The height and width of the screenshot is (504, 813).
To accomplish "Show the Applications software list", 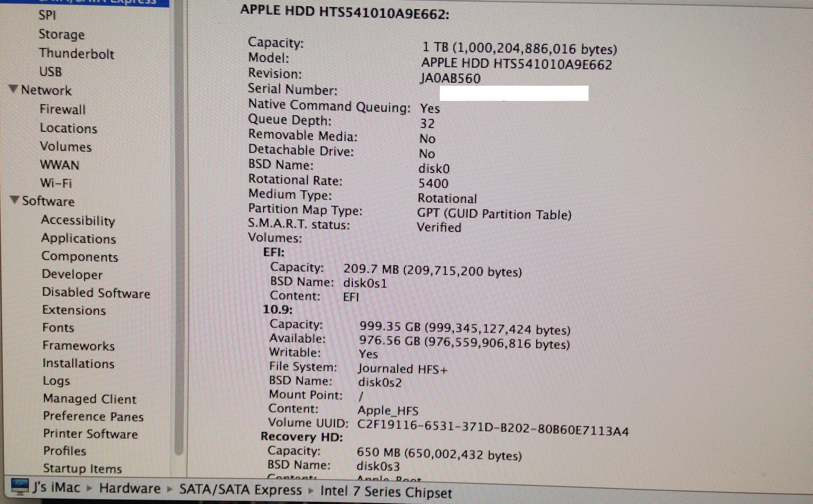I will (x=79, y=239).
